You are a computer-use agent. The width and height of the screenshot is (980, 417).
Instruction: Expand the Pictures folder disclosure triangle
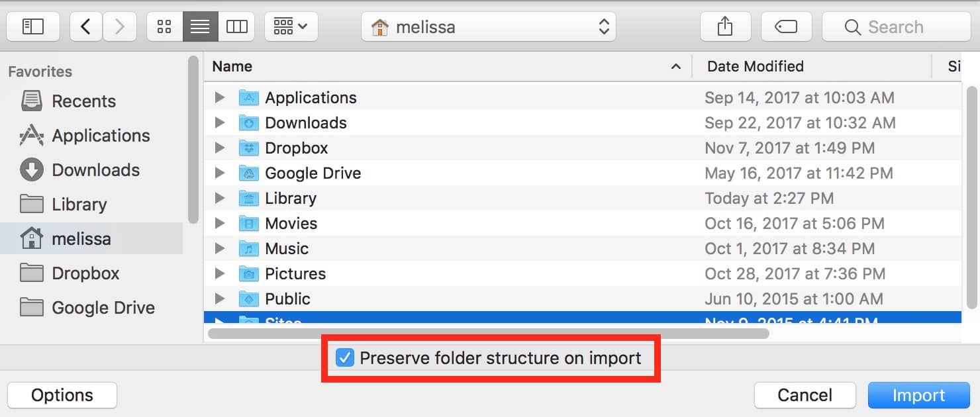[220, 273]
